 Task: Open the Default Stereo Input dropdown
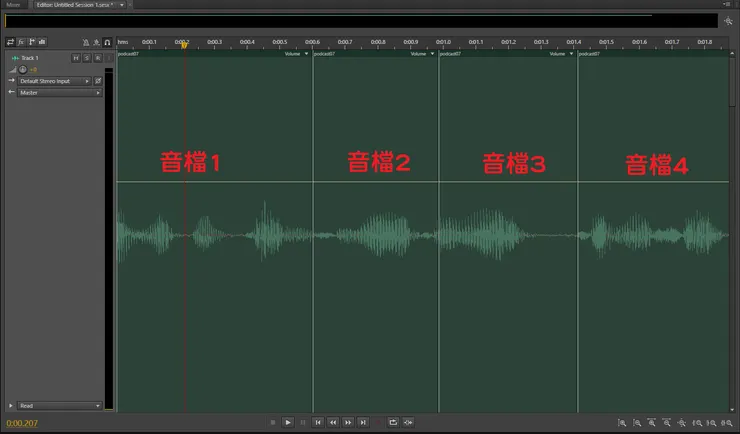pos(54,81)
